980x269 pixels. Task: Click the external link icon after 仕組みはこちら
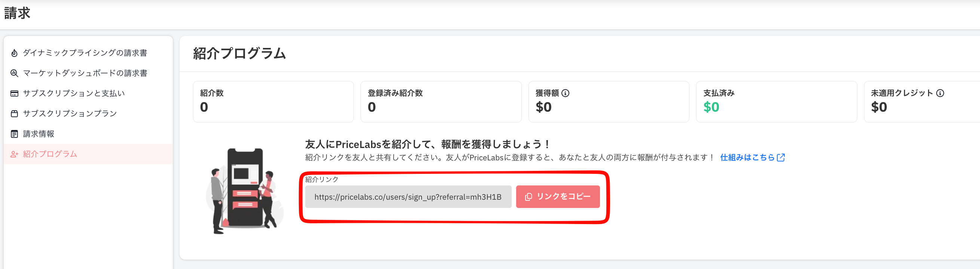tap(781, 157)
